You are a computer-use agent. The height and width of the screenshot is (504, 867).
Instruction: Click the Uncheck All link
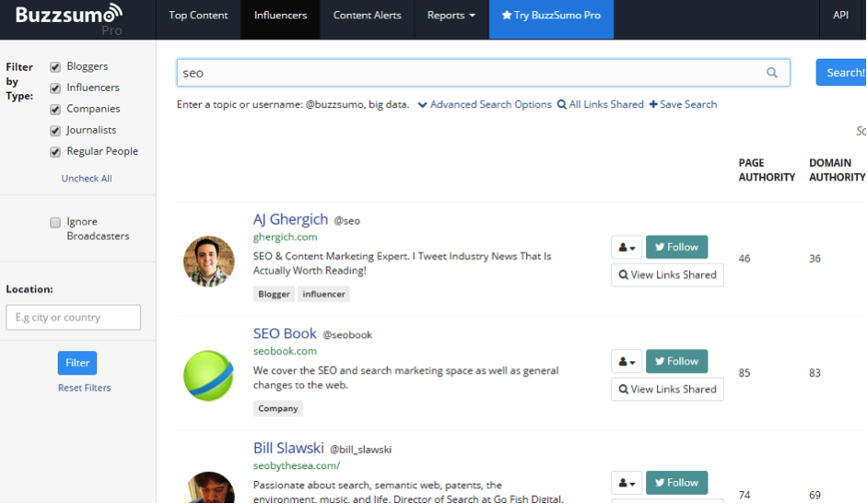(87, 178)
